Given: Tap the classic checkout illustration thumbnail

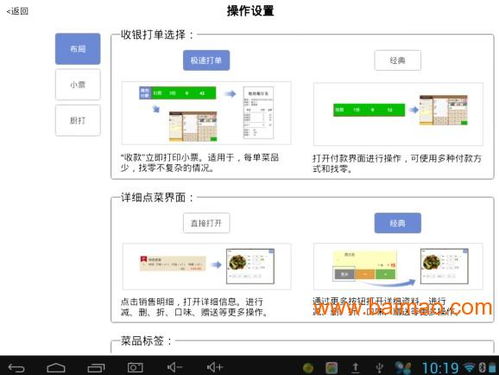Looking at the screenshot, I should tap(398, 114).
